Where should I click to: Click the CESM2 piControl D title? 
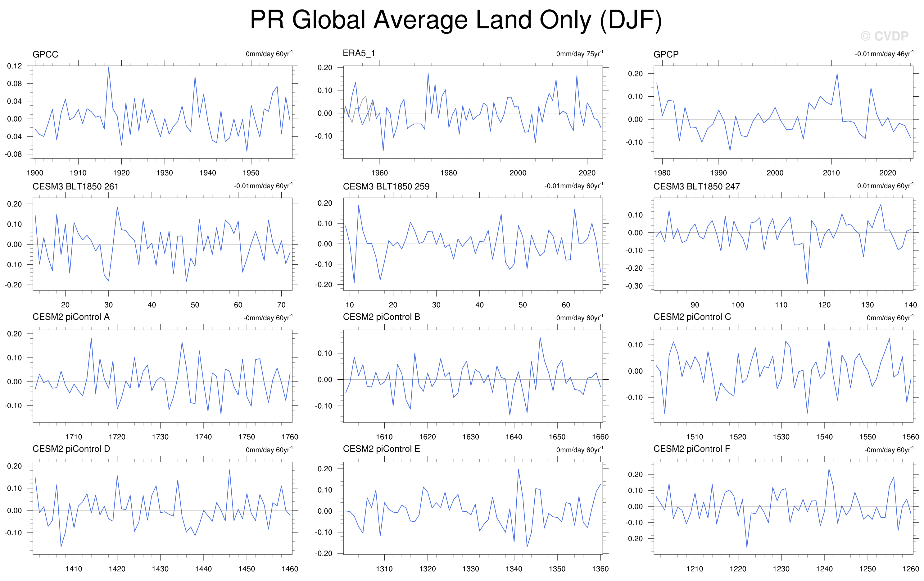[71, 449]
